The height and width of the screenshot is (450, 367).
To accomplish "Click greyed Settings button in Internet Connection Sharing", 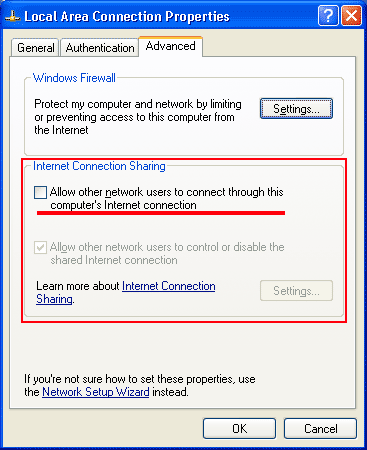I will click(296, 291).
